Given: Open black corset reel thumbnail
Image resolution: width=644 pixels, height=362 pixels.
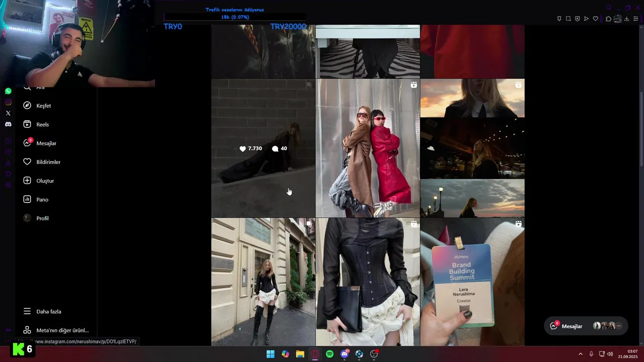Looking at the screenshot, I should (x=368, y=282).
